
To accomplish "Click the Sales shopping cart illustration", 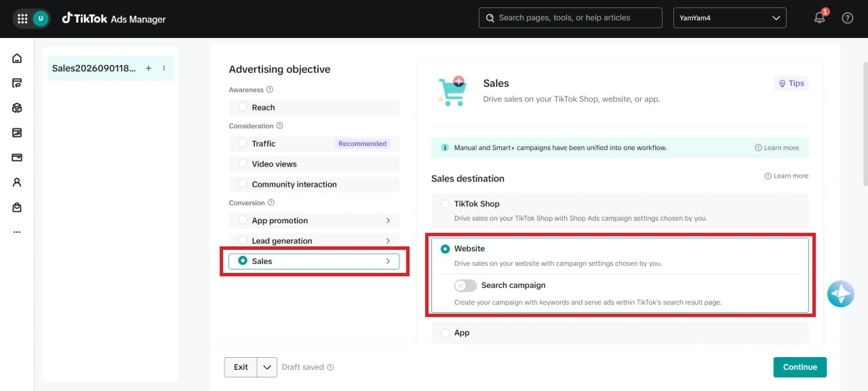I will [x=452, y=91].
